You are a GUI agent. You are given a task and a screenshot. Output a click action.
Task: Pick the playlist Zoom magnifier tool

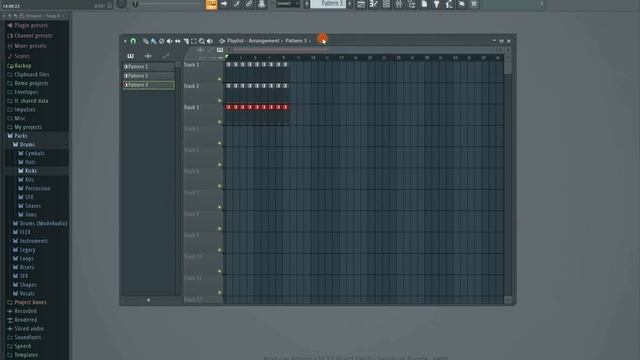click(x=202, y=41)
